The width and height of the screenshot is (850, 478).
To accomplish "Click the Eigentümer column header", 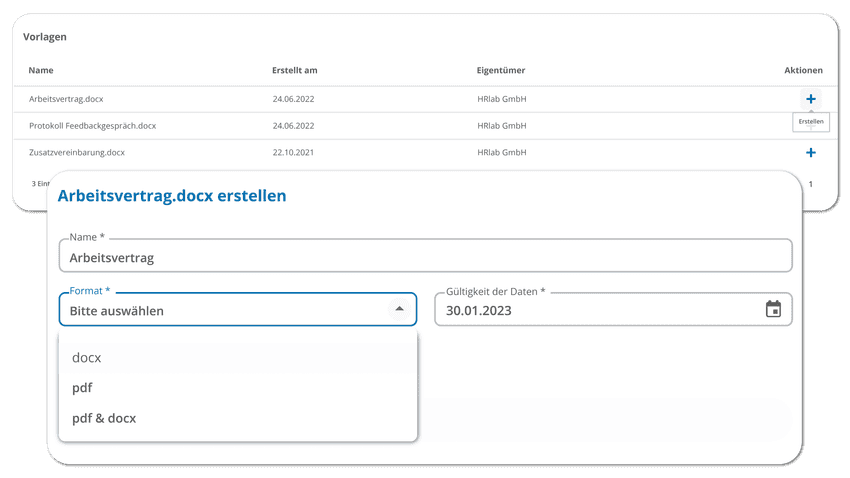I will (x=501, y=70).
